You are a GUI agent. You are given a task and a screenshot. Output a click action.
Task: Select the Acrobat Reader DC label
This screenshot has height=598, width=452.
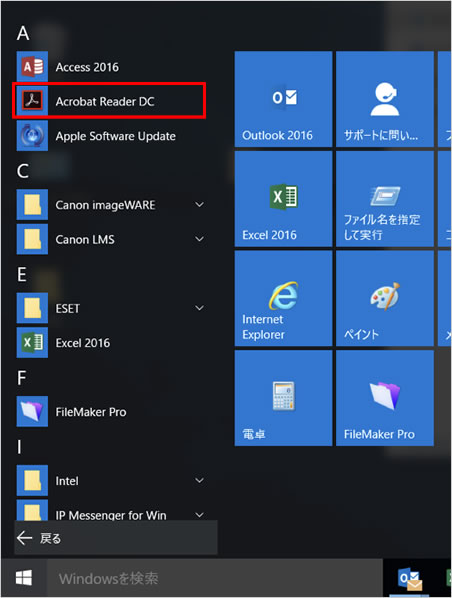point(105,101)
